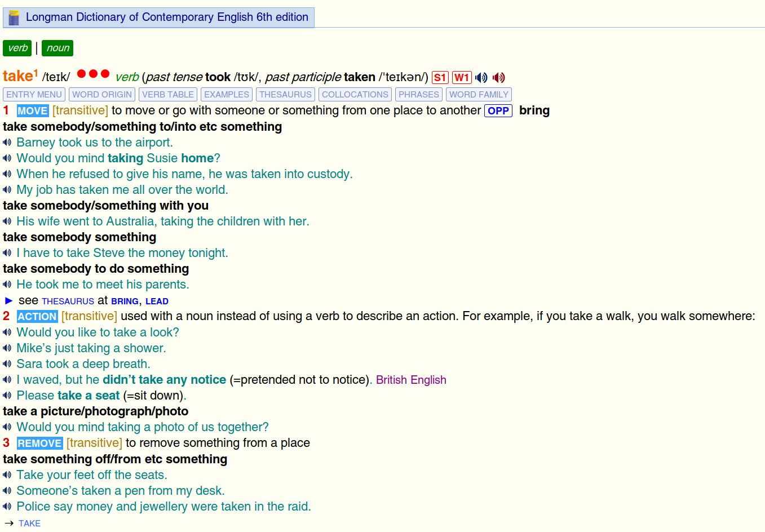Play audio for 'I waved, but he didn't take any notice'
Image resolution: width=765 pixels, height=532 pixels.
click(x=7, y=380)
